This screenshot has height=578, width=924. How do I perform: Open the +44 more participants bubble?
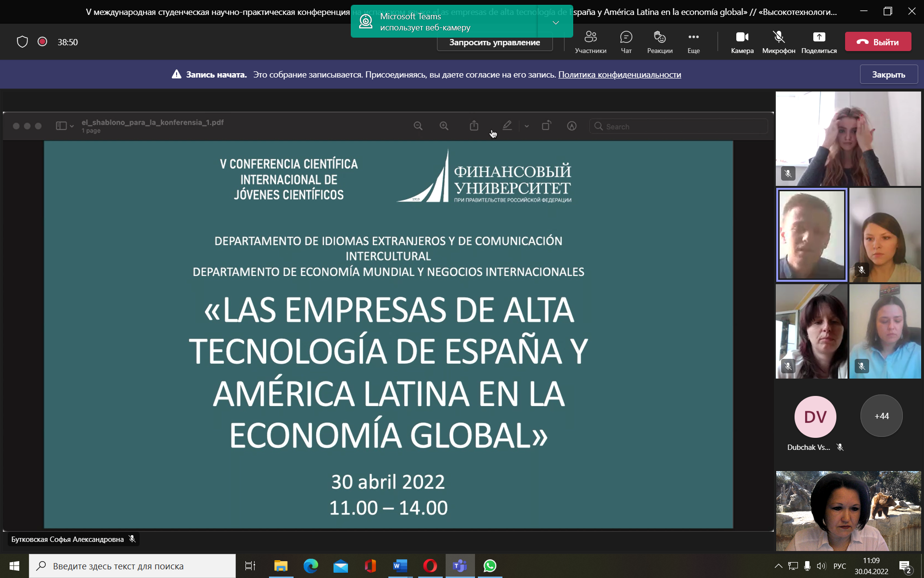point(882,416)
